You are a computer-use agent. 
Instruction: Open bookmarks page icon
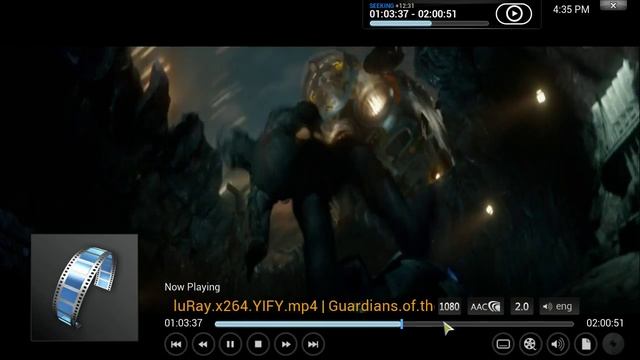pyautogui.click(x=586, y=344)
